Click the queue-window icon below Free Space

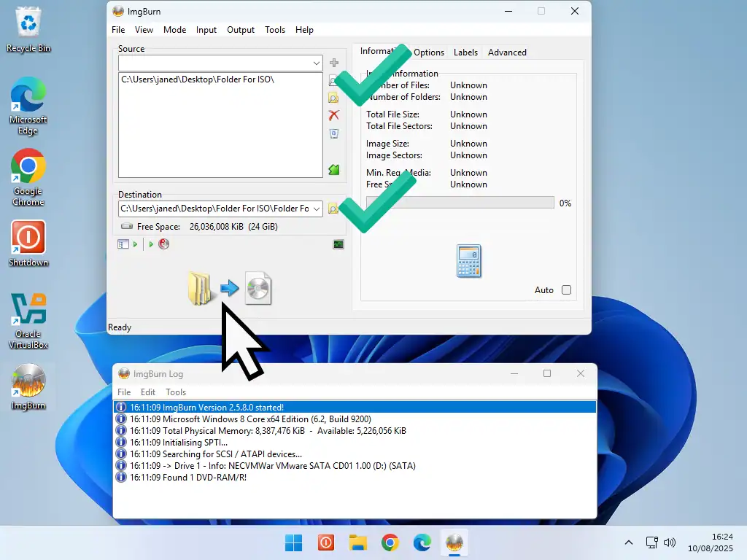123,244
